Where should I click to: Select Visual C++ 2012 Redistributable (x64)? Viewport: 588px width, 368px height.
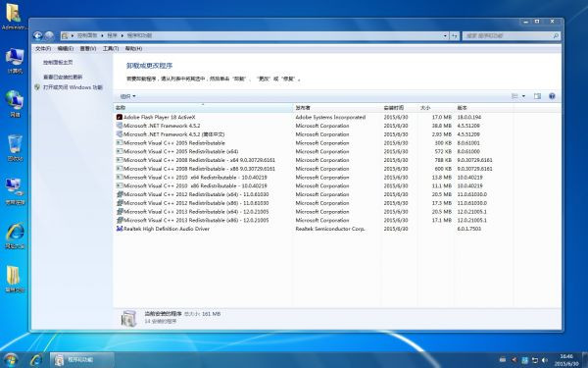coord(196,194)
